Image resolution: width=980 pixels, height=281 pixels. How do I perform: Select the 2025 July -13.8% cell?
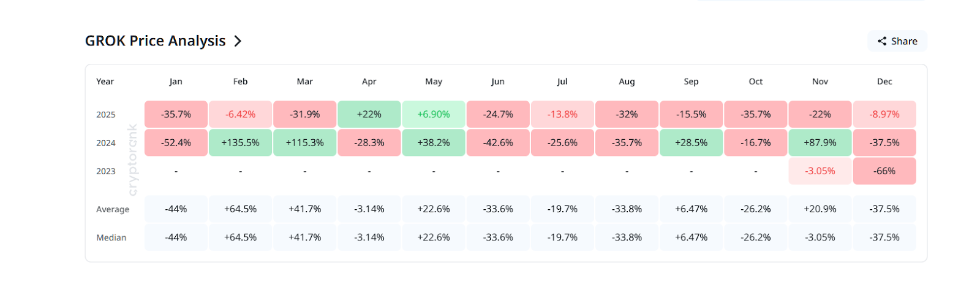[562, 114]
